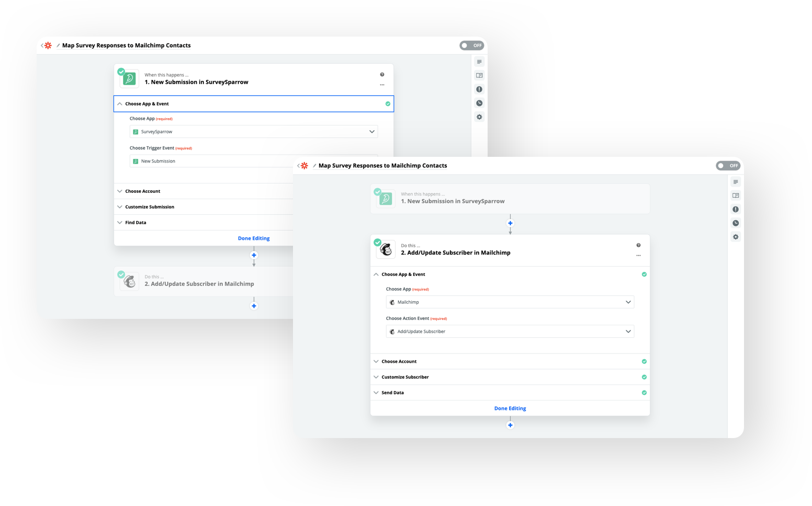This screenshot has height=506, width=812.
Task: Click the green checkmark on Choose App & Event
Action: (x=644, y=274)
